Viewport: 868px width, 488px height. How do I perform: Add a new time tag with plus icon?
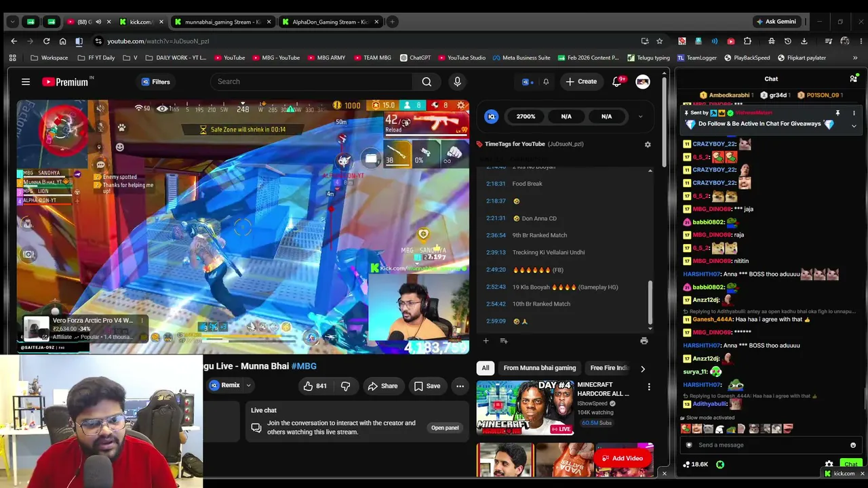(x=486, y=341)
